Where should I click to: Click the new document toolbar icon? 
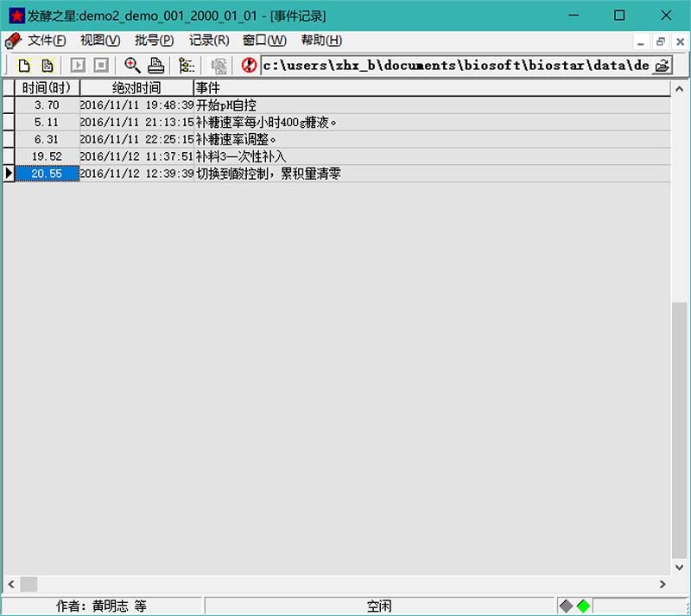(x=24, y=65)
